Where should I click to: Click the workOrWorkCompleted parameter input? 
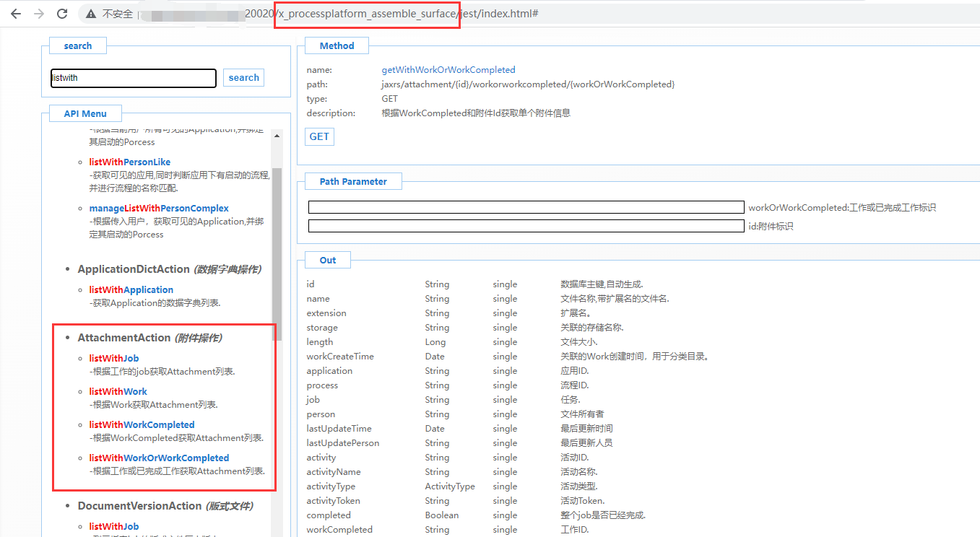(526, 207)
